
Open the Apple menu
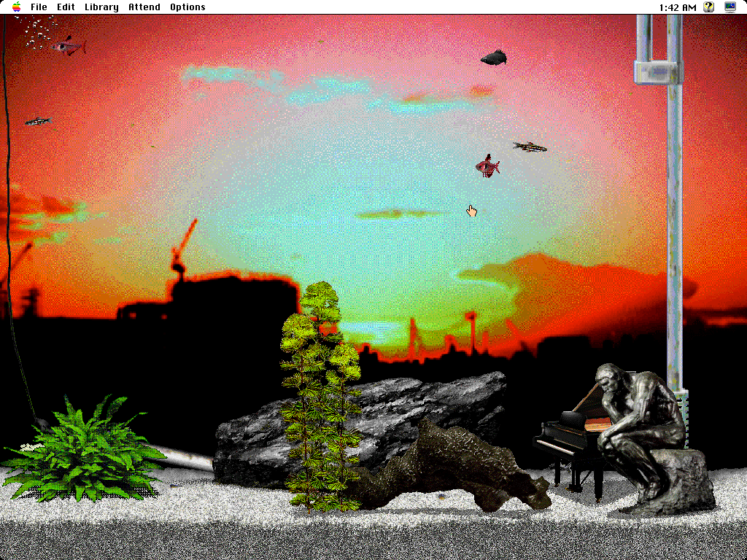[x=17, y=7]
